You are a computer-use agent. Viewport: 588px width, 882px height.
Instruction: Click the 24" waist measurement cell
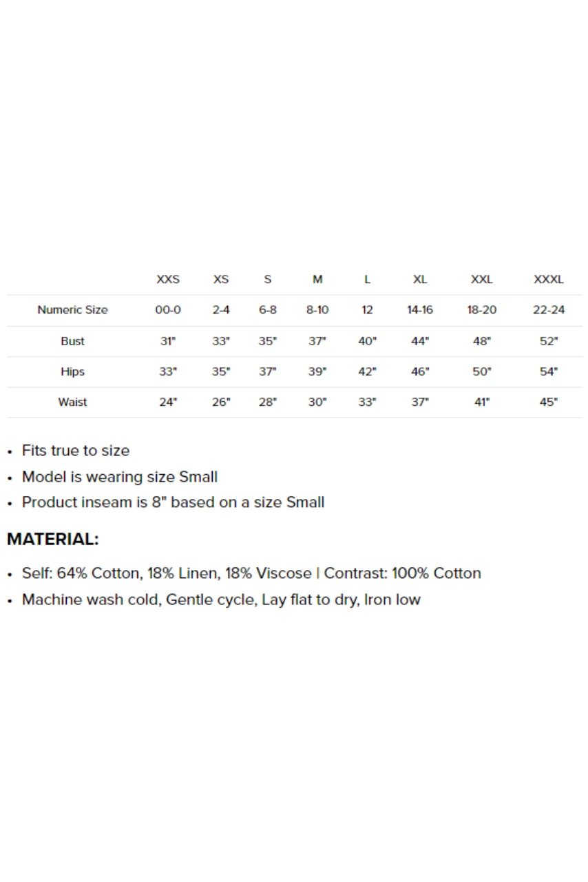[x=168, y=402]
